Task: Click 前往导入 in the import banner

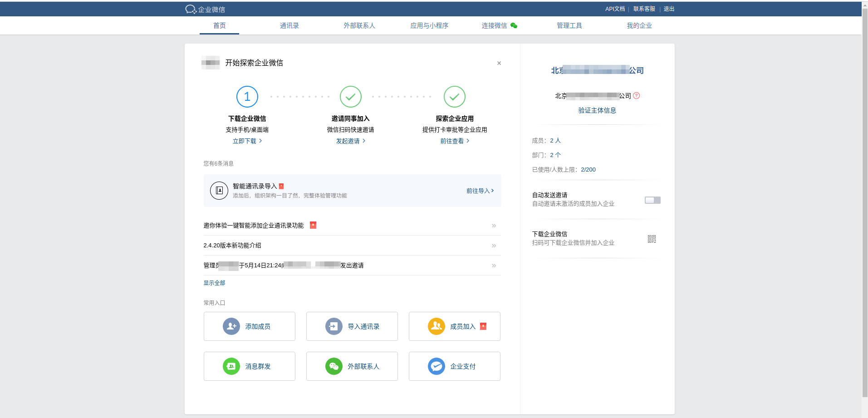Action: coord(480,191)
